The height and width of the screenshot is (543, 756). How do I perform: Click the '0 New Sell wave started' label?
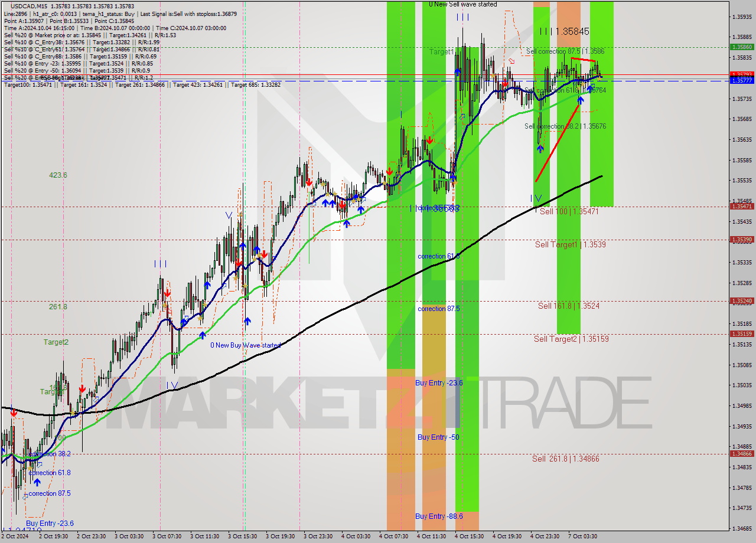(462, 4)
